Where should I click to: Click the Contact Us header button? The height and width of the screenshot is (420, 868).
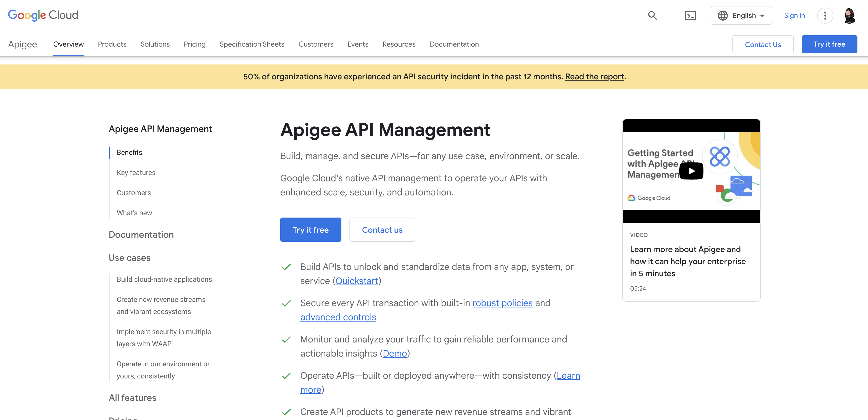tap(763, 45)
